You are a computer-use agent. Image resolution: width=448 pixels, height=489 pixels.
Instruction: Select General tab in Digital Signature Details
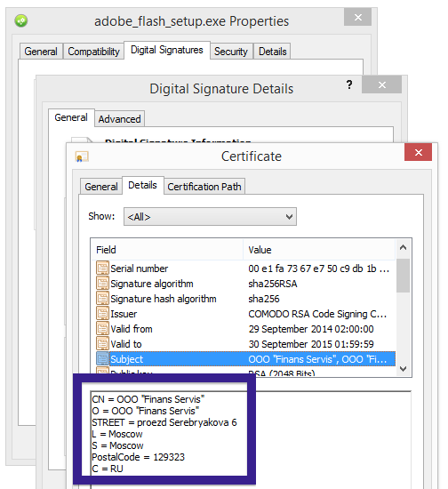point(71,117)
